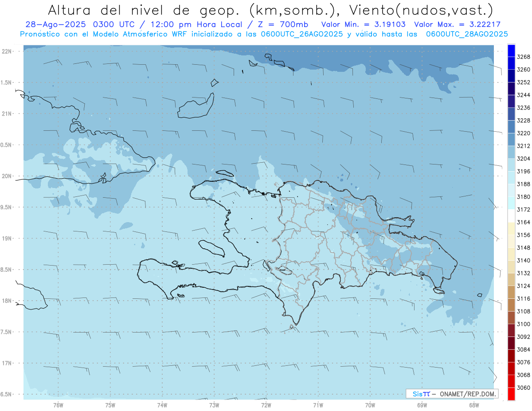Click the colorbar value 3204
The height and width of the screenshot is (411, 532).
[523, 159]
